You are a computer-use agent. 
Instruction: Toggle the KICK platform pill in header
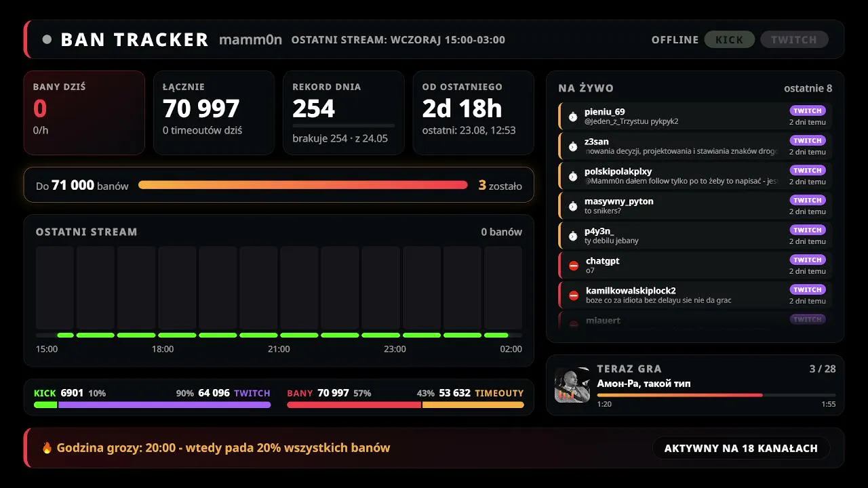pos(729,39)
